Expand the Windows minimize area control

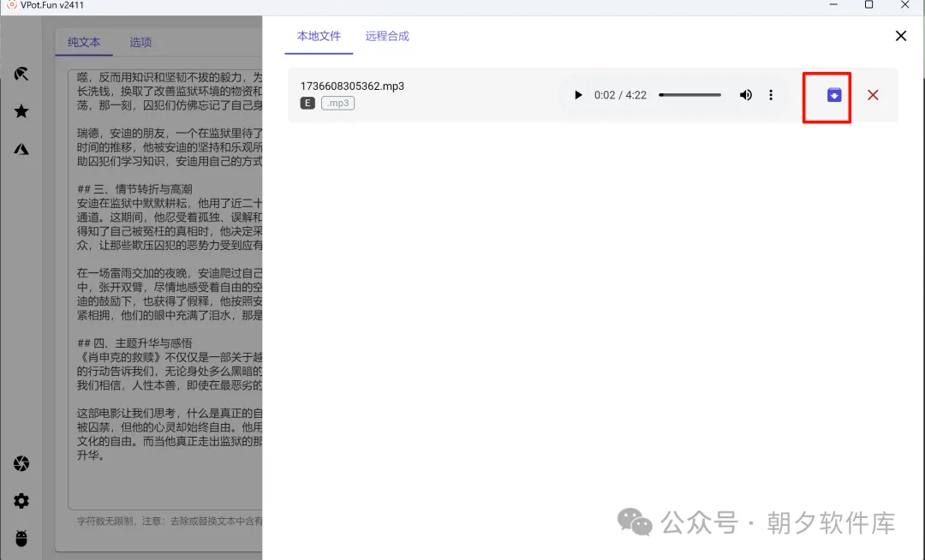click(x=832, y=6)
